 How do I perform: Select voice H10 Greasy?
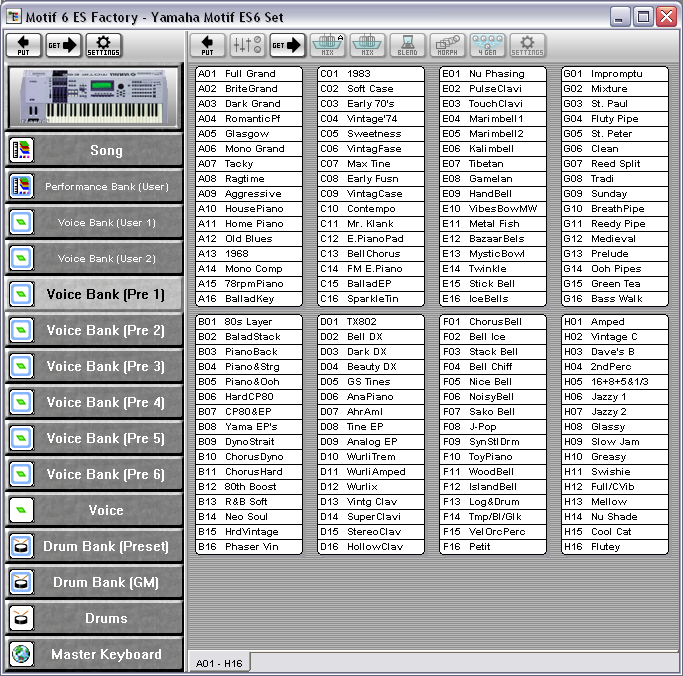coord(615,457)
